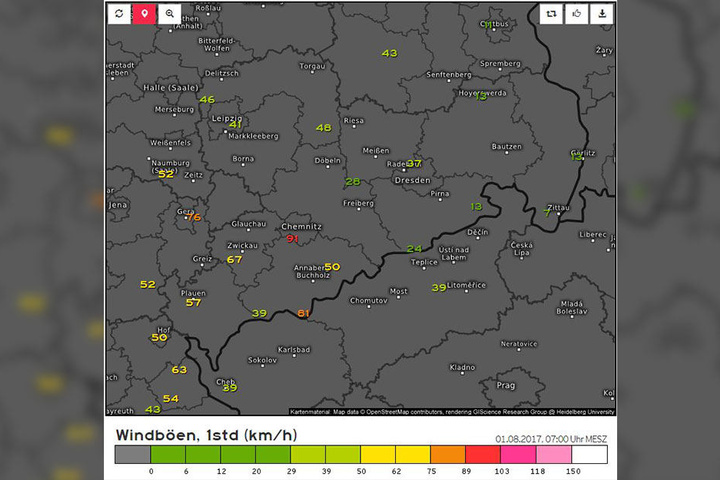Download the map with the download icon
The width and height of the screenshot is (720, 480).
602,14
